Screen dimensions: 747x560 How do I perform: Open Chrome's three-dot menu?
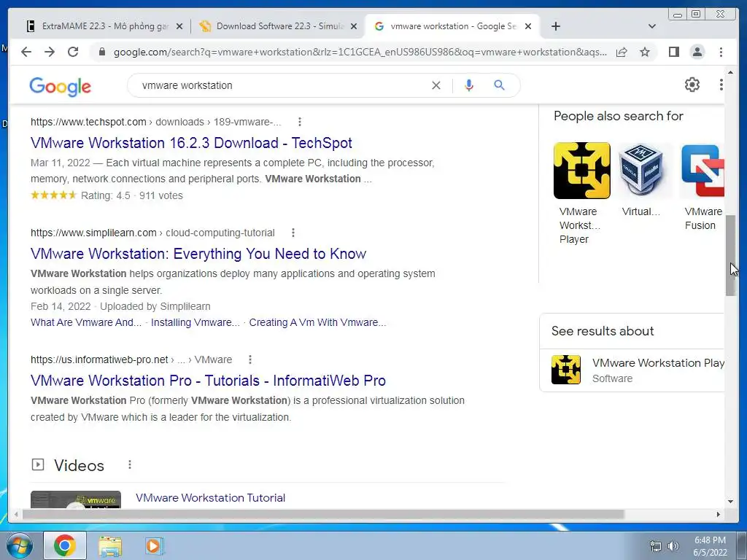pyautogui.click(x=721, y=52)
